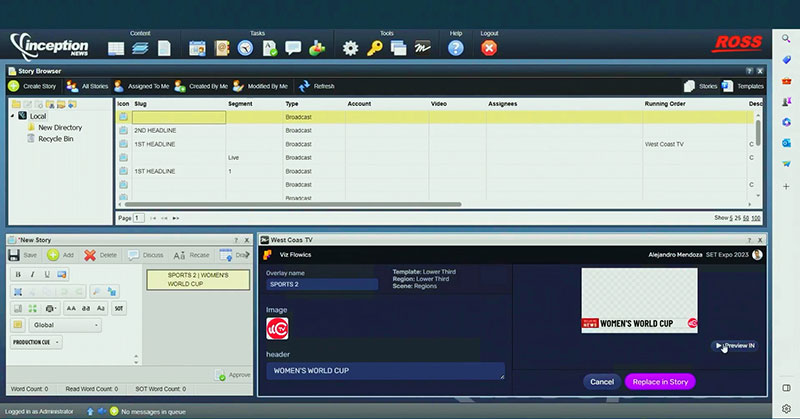Select New Directory folder
Screen dimensions: 800x419
click(55, 128)
